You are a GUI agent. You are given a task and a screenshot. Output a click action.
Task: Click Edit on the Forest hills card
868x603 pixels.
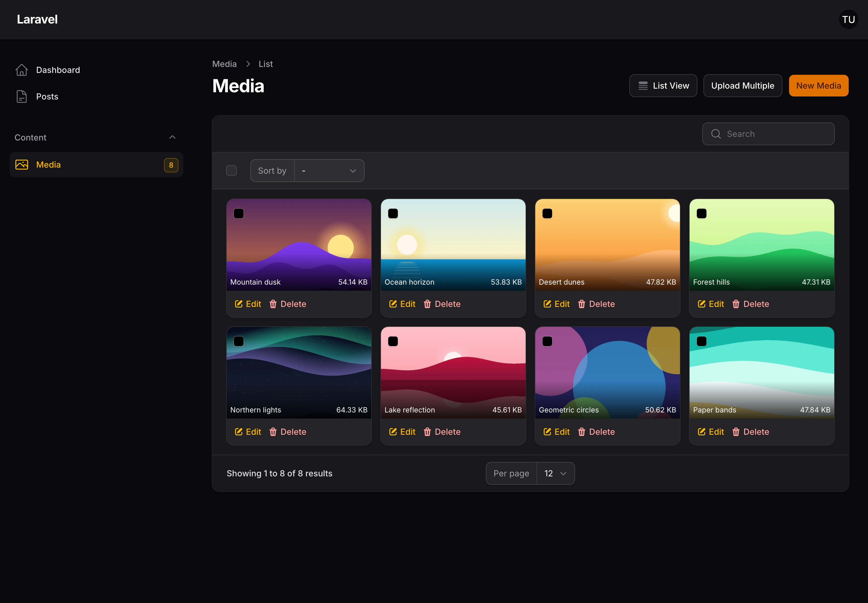pos(711,304)
